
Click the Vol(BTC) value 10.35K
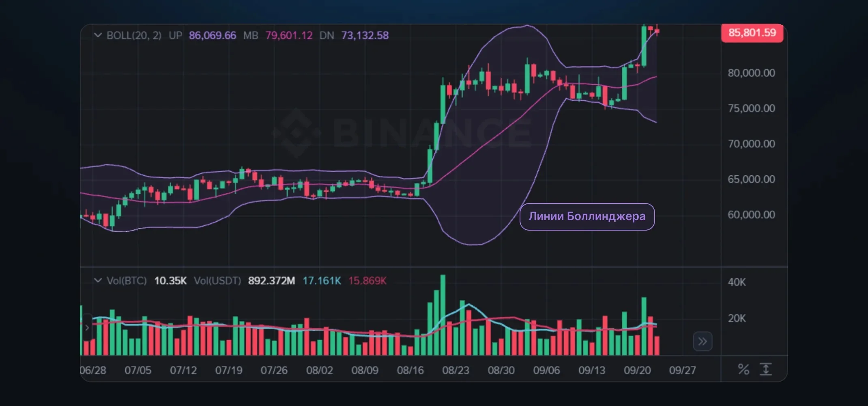point(170,281)
